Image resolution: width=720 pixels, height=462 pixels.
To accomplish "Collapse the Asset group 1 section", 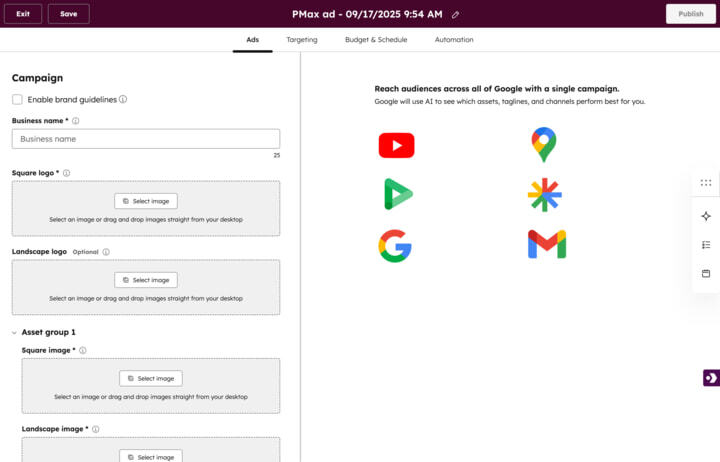I will point(14,332).
